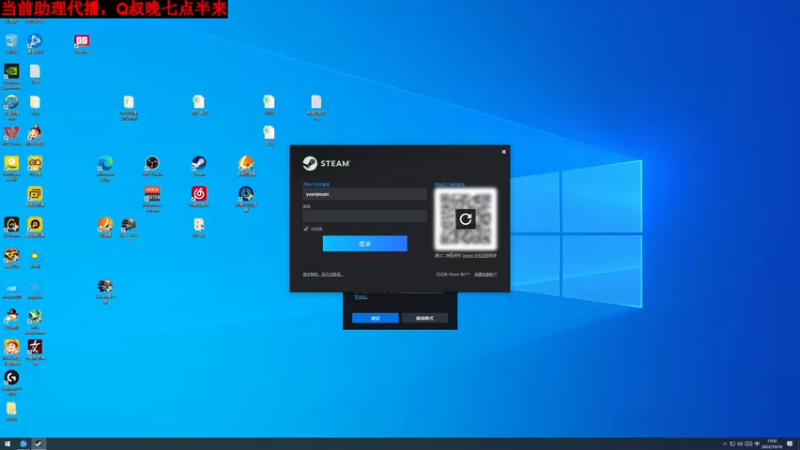Open the NetEase Cloud Music desktop icon

pos(199,196)
